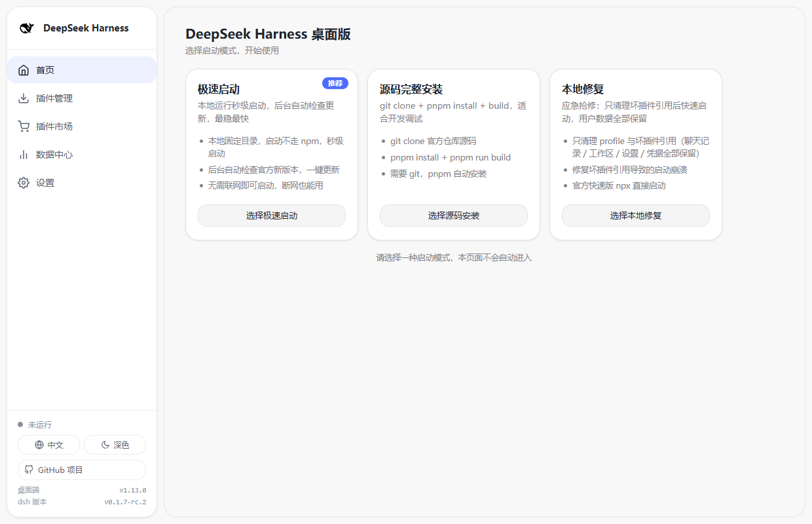Click the gear icon beside 设置
Viewport: 812px width, 524px height.
pyautogui.click(x=24, y=183)
